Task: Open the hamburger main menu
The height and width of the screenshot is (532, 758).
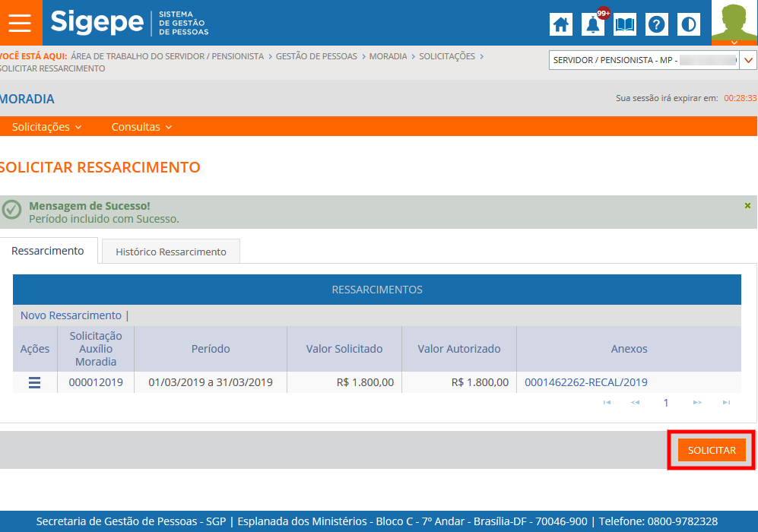Action: tap(20, 23)
